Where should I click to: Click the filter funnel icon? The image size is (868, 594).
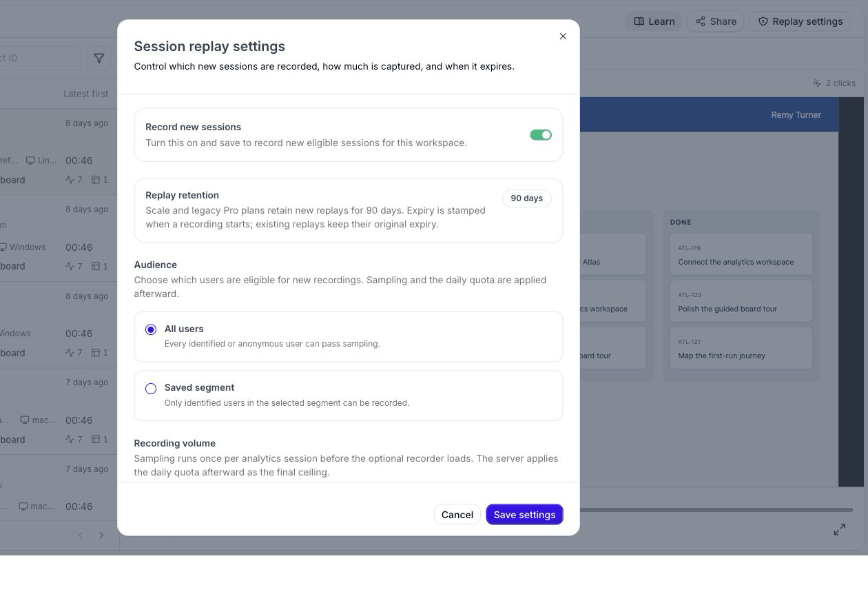click(x=99, y=58)
